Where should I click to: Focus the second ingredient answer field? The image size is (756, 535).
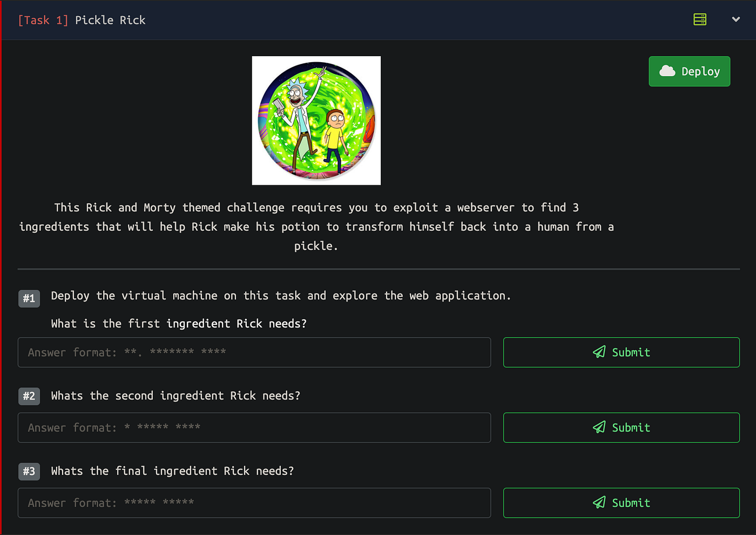tap(254, 427)
